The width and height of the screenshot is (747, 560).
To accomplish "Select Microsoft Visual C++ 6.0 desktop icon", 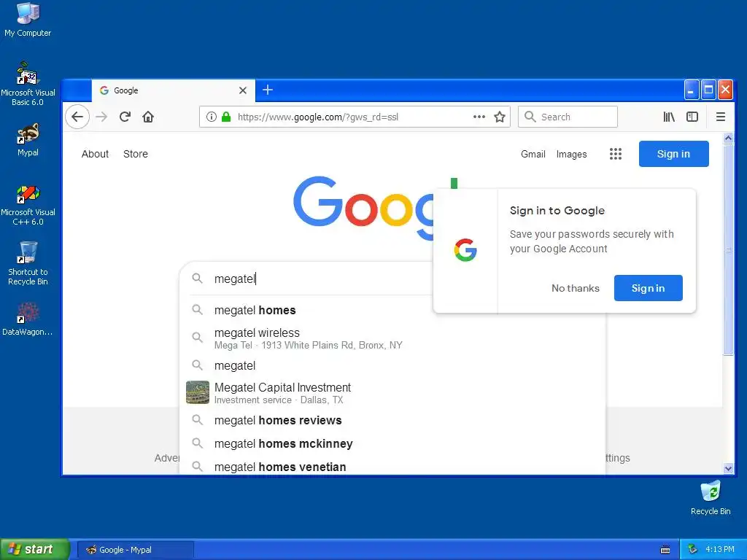I will (28, 206).
